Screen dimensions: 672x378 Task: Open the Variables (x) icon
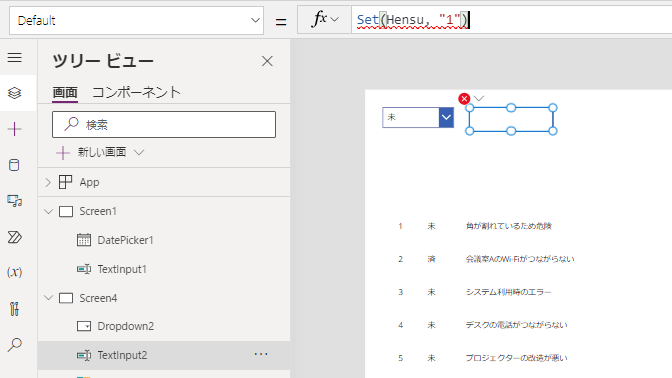click(15, 272)
